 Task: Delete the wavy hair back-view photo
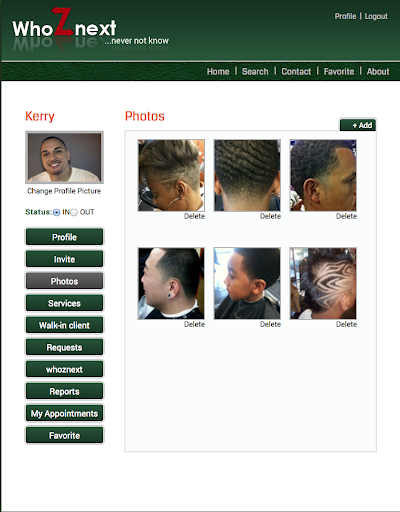pos(270,216)
